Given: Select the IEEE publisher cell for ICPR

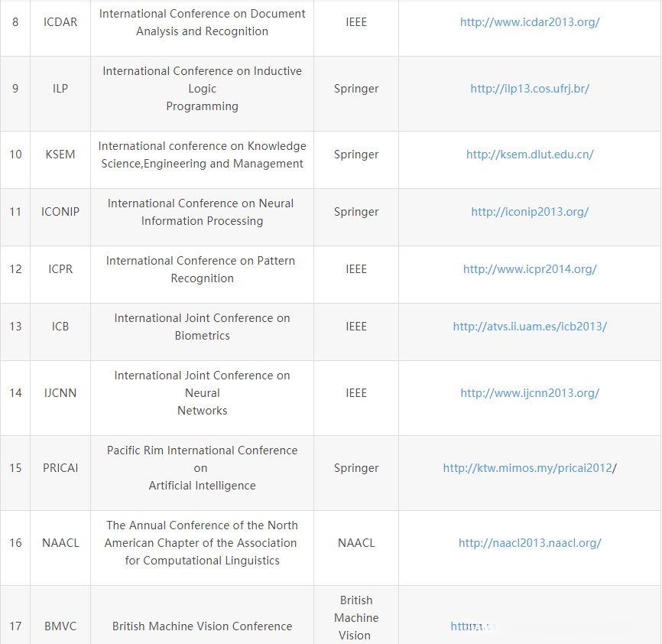Looking at the screenshot, I should [356, 269].
